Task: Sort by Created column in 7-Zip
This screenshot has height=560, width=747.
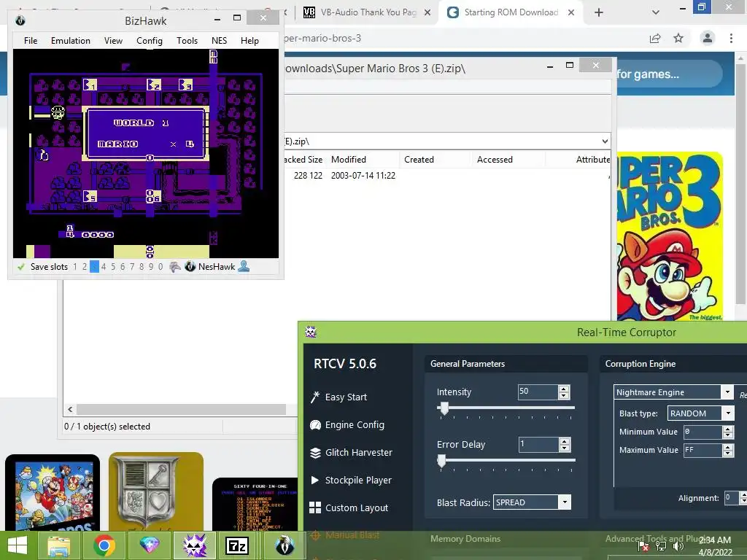Action: pyautogui.click(x=436, y=160)
